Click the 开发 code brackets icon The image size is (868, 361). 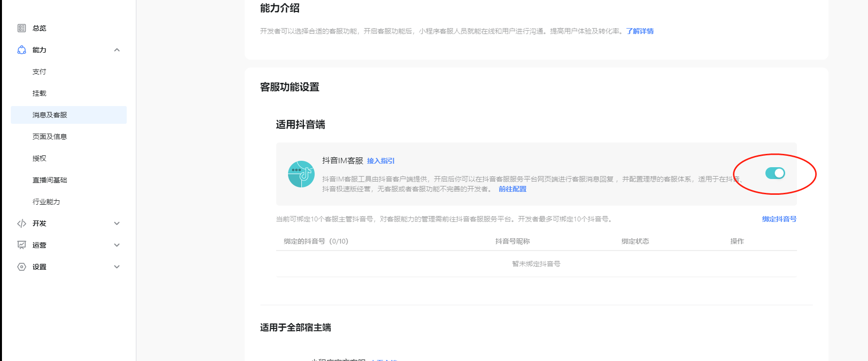pos(22,223)
